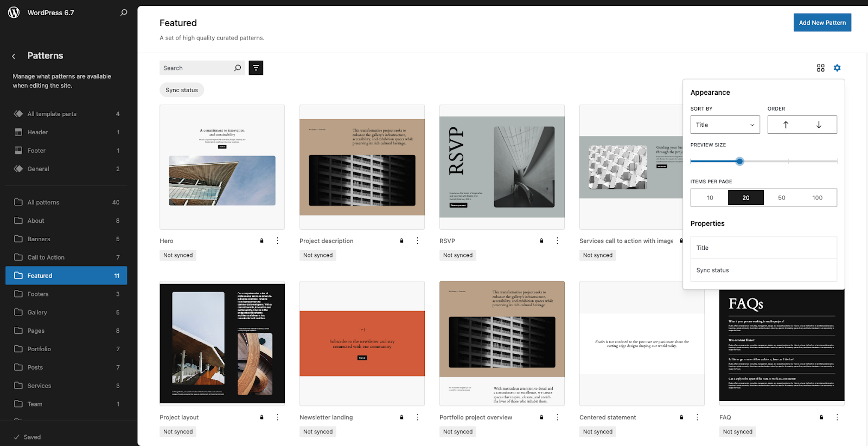The height and width of the screenshot is (446, 868).
Task: Open All template parts category
Action: 66,114
